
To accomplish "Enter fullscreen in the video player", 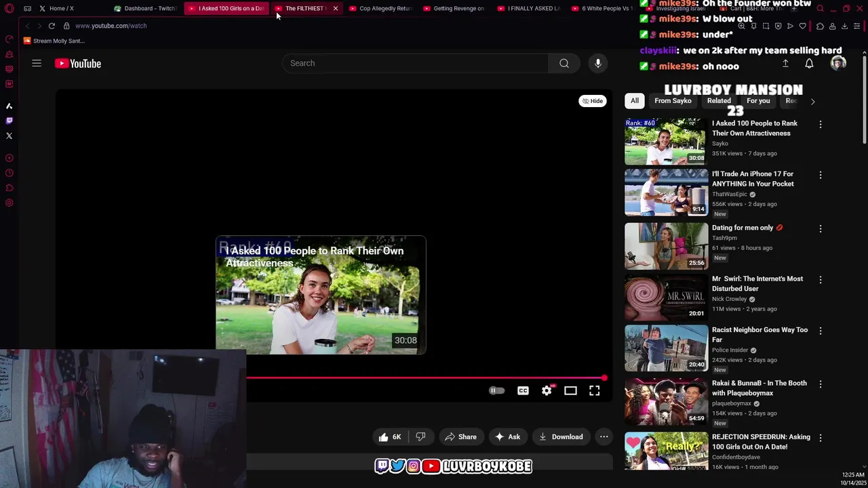I will [x=594, y=390].
